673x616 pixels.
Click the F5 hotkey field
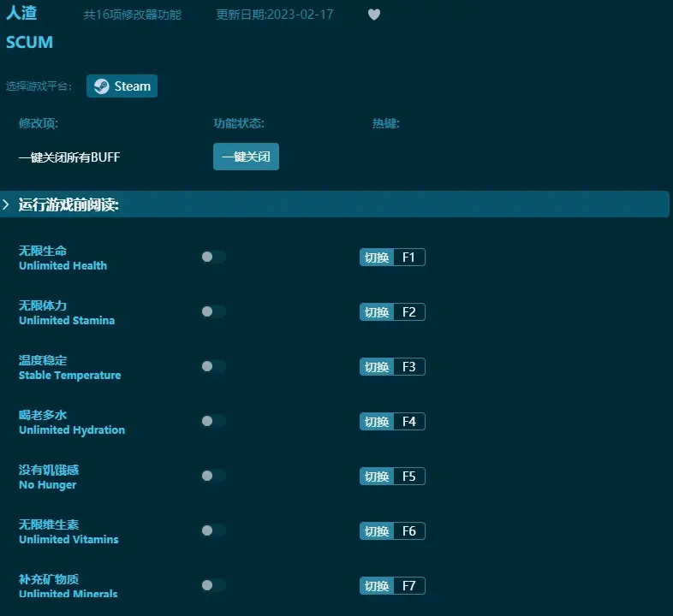click(409, 477)
